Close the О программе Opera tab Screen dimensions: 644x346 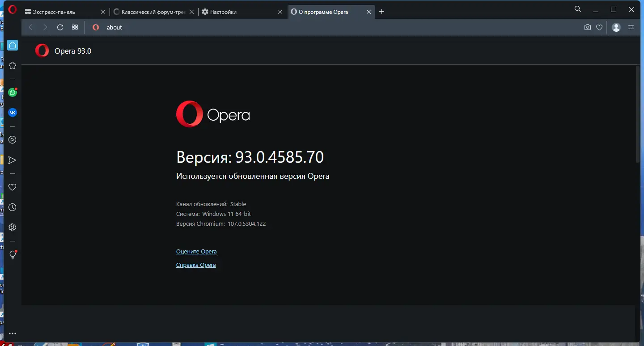369,12
